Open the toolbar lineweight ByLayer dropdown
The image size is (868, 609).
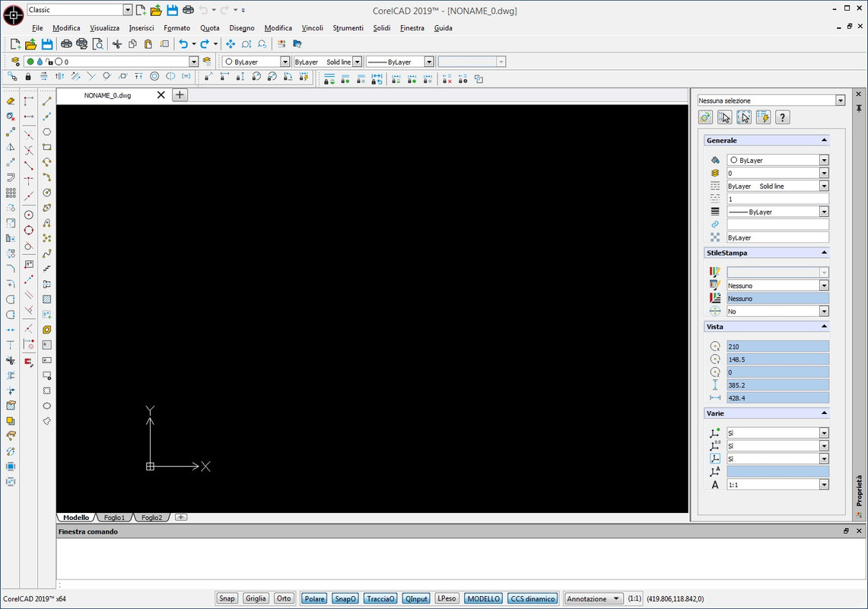[429, 62]
